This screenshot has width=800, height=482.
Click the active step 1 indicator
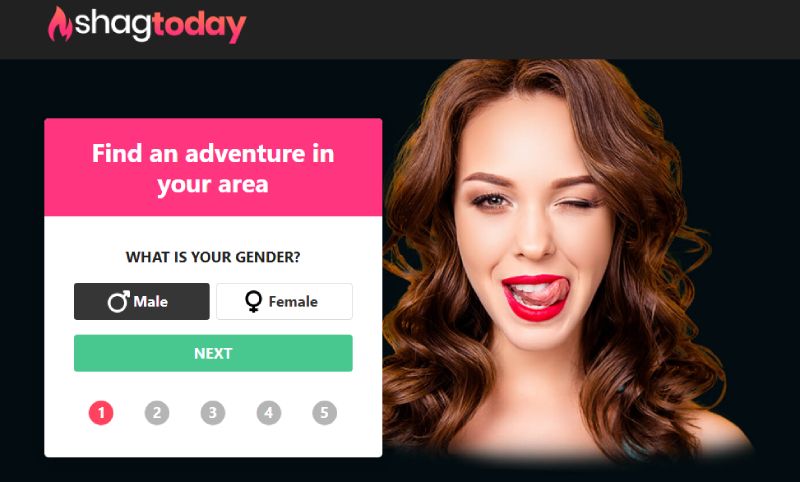(x=101, y=413)
